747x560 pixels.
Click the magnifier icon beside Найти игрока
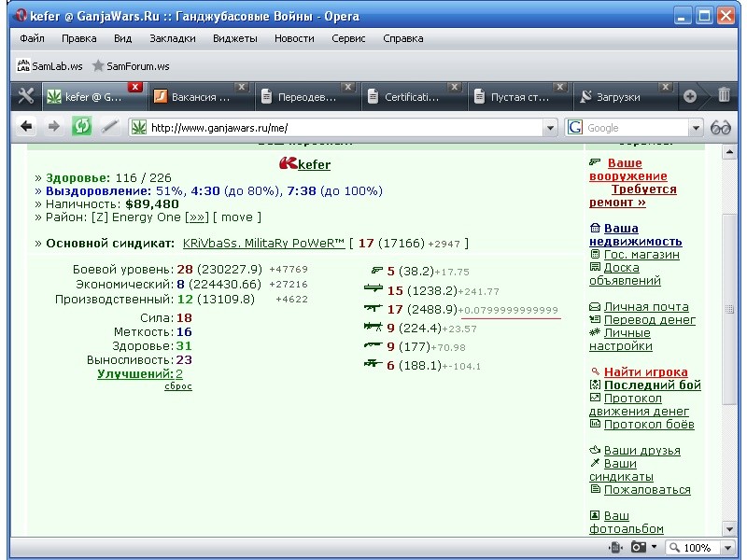click(595, 371)
